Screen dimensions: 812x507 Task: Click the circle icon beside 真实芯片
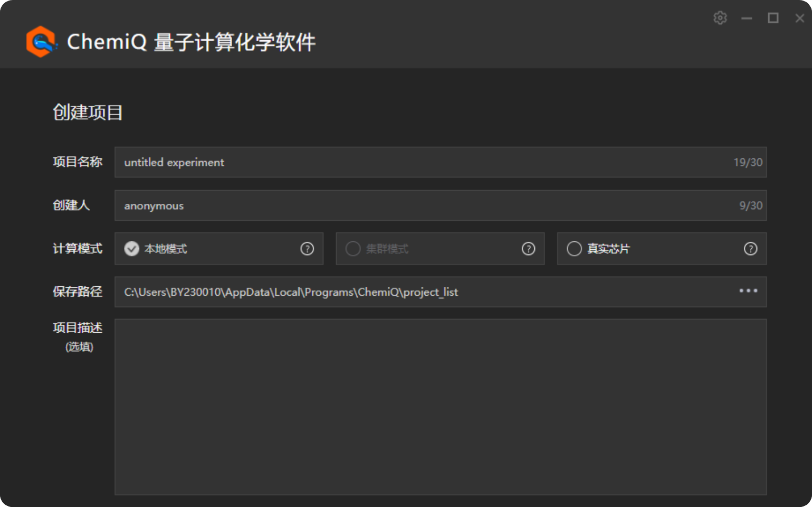pos(574,248)
